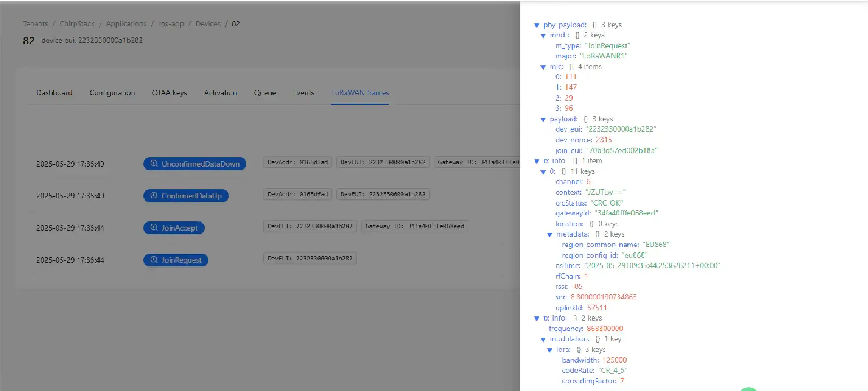The width and height of the screenshot is (868, 391).
Task: Select the channel value 6
Action: tap(588, 182)
